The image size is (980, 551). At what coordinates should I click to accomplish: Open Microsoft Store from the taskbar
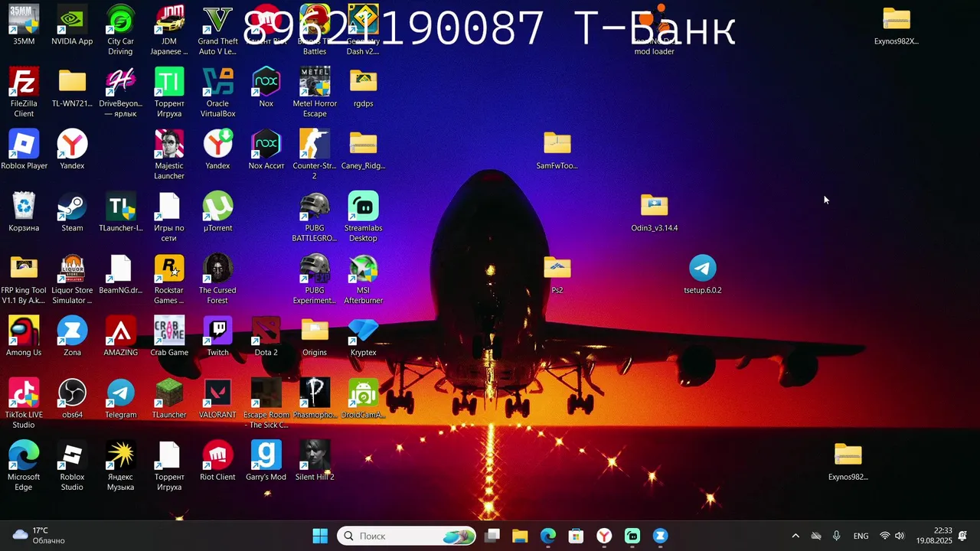pos(576,536)
